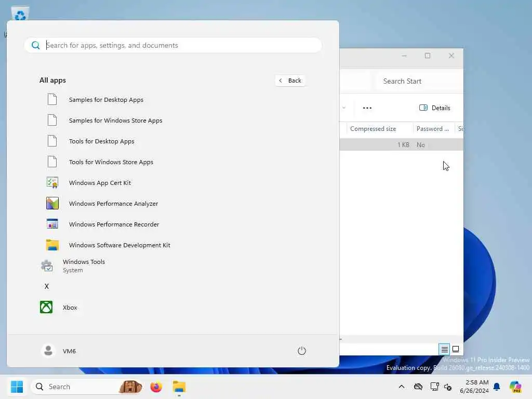Sort by the Password column header
This screenshot has height=399, width=532.
point(433,129)
